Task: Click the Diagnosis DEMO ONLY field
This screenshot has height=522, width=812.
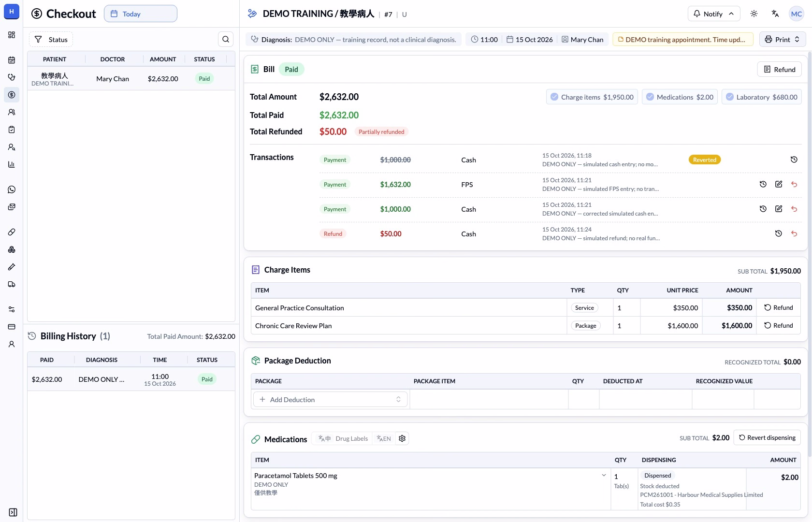Action: (354, 39)
